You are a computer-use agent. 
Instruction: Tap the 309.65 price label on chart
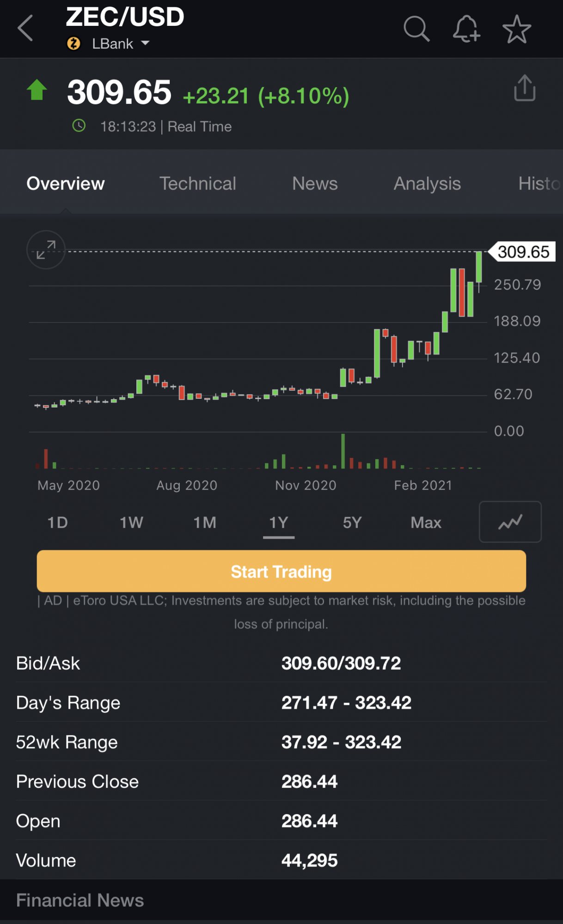(x=523, y=252)
